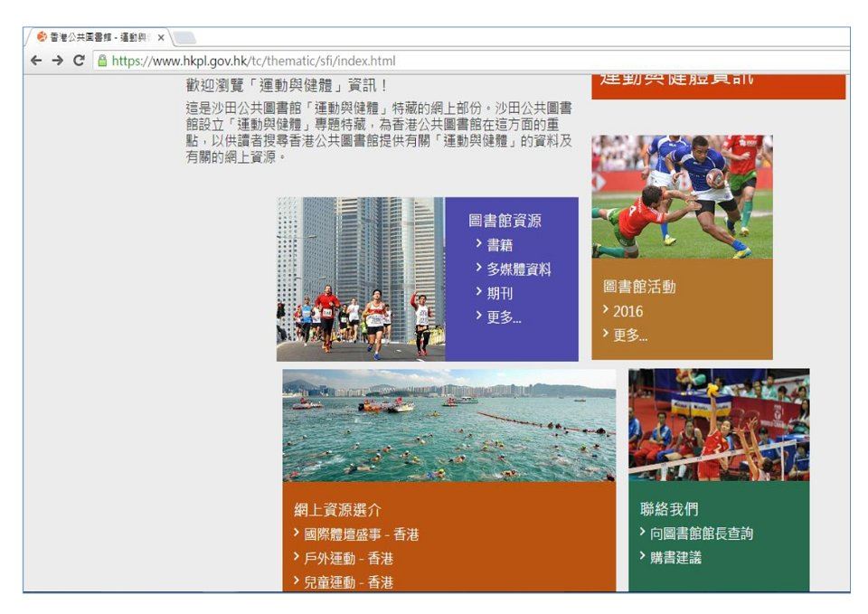Click the marathon runners photo
868x614 pixels.
(360, 279)
